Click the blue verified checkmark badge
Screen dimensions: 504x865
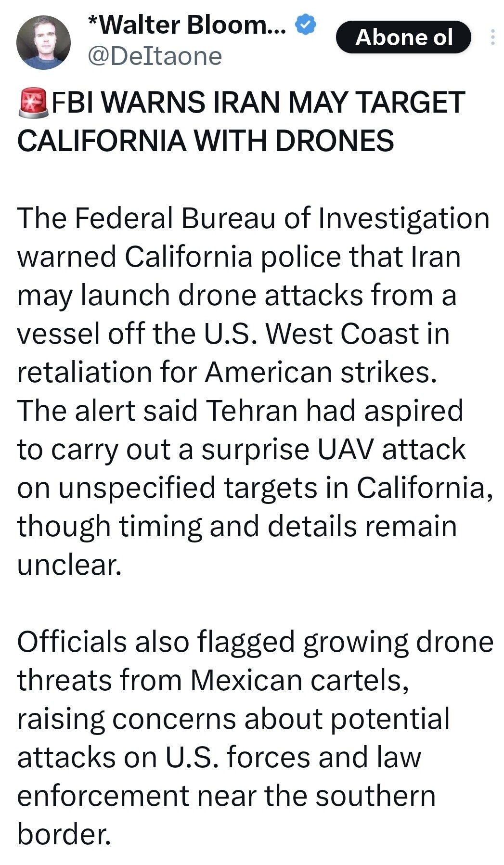click(305, 25)
